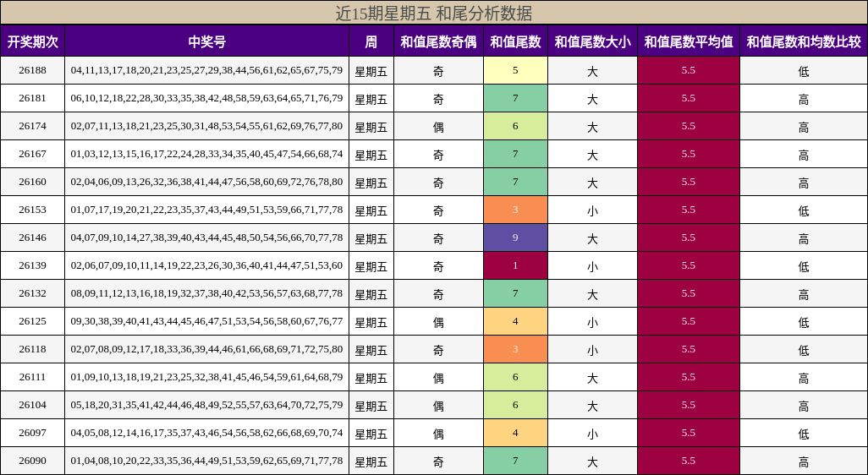Click winning numbers starting 09,30,38,39 for 26125

(207, 321)
